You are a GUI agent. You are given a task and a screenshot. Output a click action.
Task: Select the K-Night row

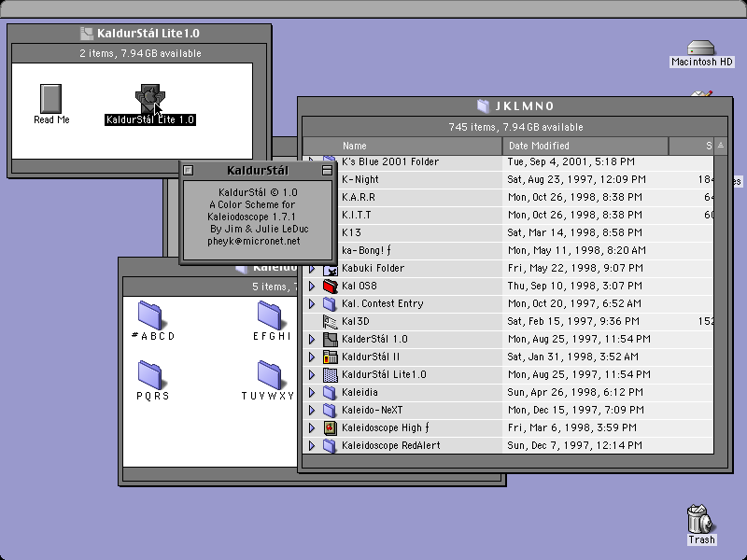pyautogui.click(x=508, y=179)
